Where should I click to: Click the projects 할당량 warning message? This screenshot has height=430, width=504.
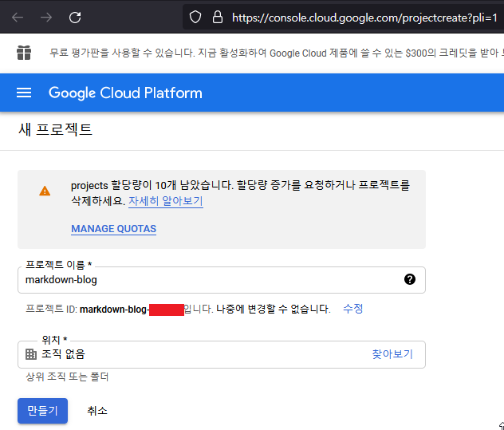240,193
